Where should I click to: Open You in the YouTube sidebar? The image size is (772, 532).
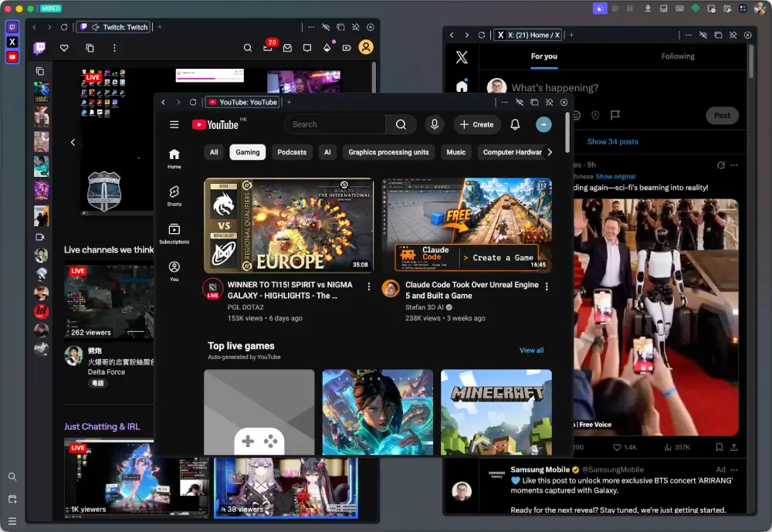point(174,271)
